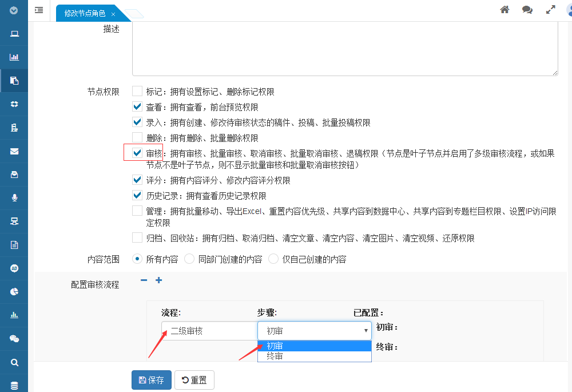This screenshot has width=572, height=392.
Task: Select 仅自己创建的内容 radio option
Action: point(273,259)
